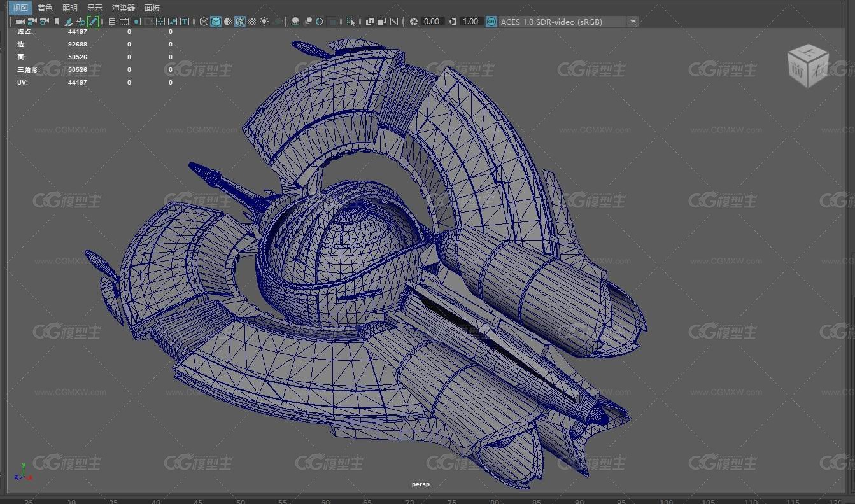
Task: Click the 边 edge count 92688
Action: (78, 45)
